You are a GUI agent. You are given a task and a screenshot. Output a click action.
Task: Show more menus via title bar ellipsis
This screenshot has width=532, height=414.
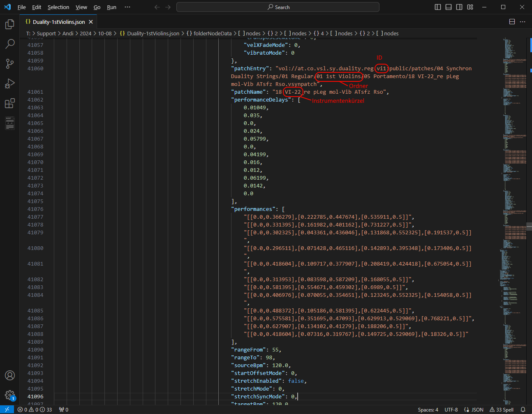click(x=127, y=7)
